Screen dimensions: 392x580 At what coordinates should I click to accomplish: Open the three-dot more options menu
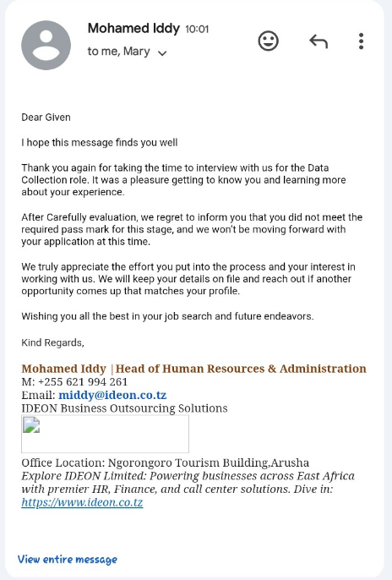coord(361,41)
